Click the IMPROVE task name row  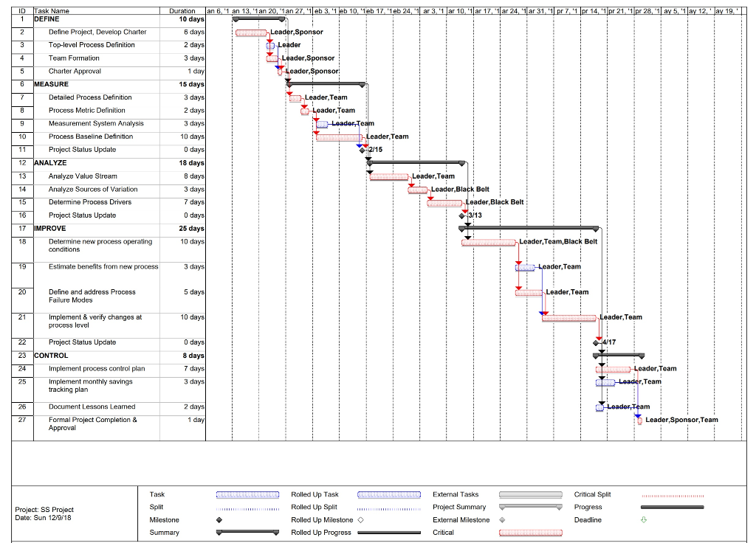(x=49, y=228)
